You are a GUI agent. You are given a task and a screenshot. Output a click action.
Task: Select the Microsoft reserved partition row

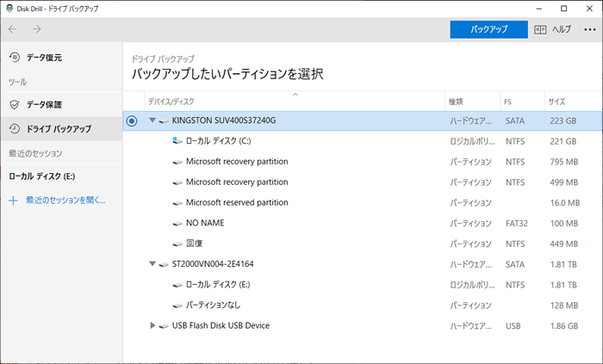[x=363, y=203]
